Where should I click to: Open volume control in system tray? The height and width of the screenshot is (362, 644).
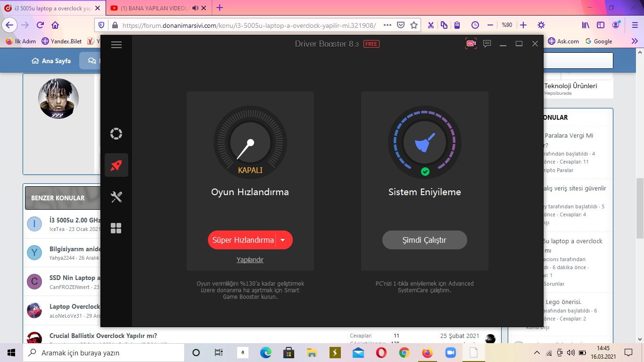tap(570, 353)
